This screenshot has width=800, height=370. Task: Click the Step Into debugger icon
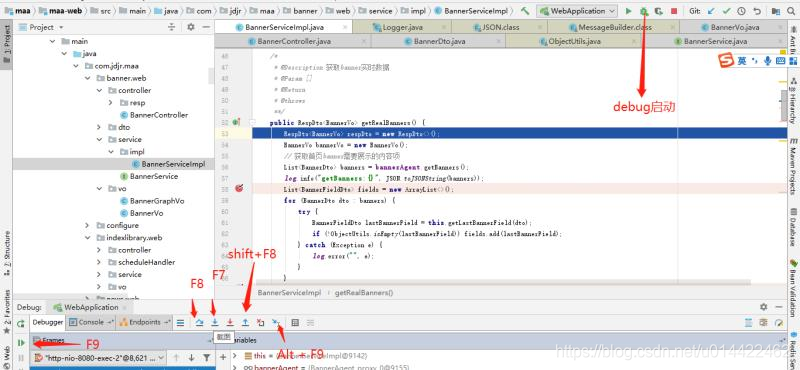pos(215,323)
